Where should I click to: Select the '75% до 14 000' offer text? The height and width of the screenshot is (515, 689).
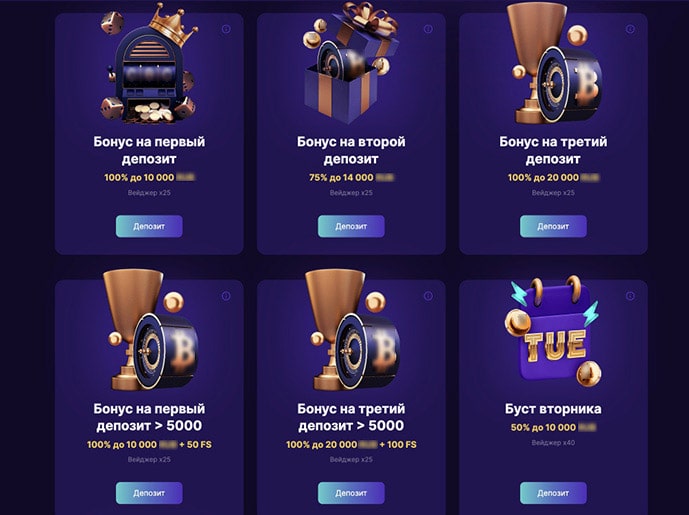tap(351, 178)
